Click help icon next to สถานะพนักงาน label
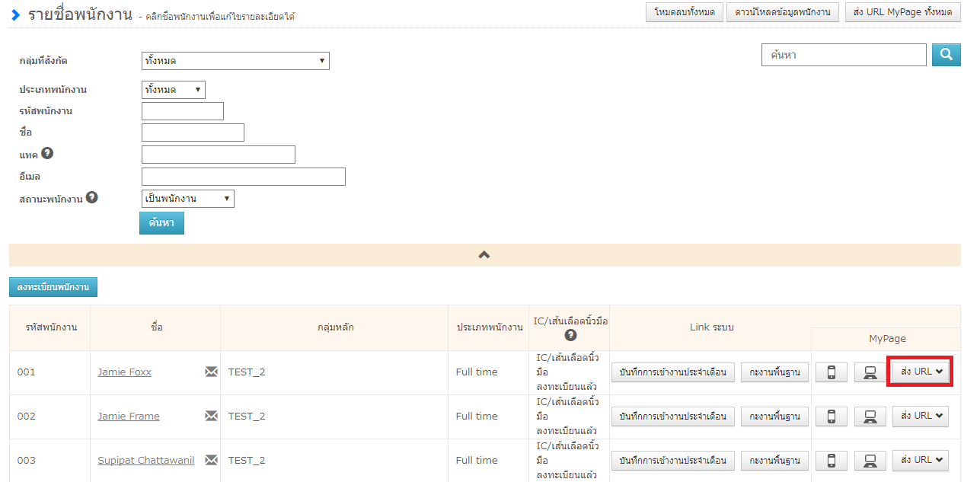 (92, 197)
